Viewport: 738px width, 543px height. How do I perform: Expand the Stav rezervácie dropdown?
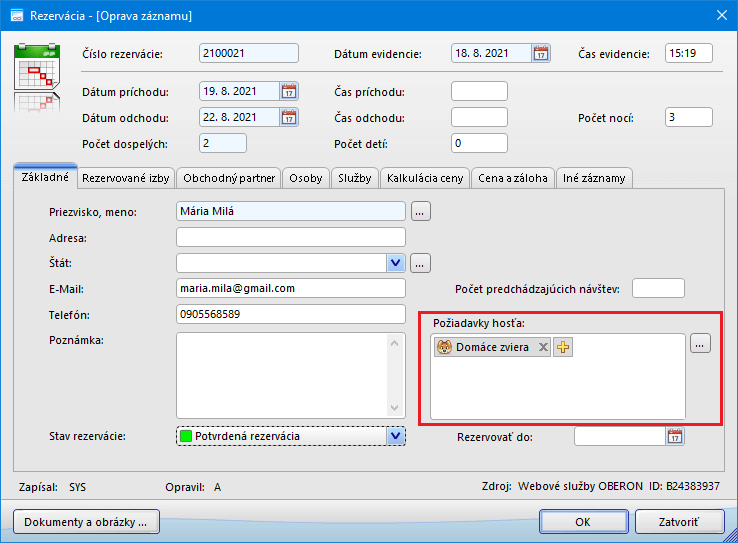coord(396,436)
